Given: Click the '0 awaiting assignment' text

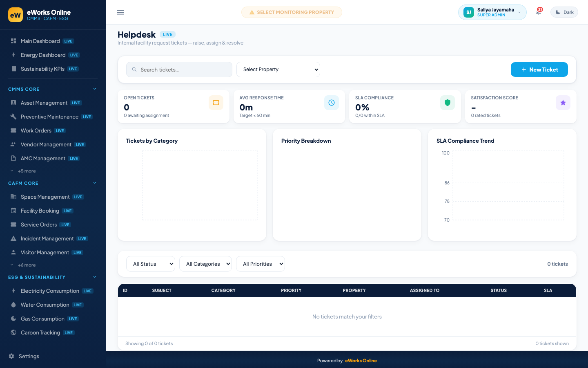Looking at the screenshot, I should click(146, 115).
